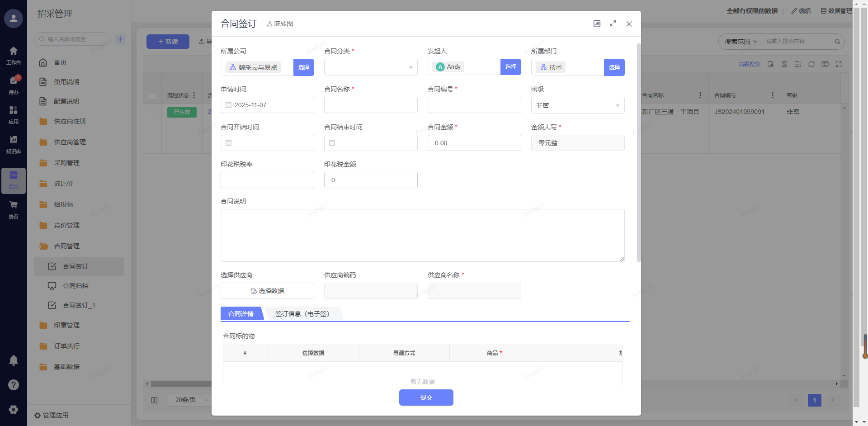
Task: Click the 合同名称 input field
Action: click(371, 105)
